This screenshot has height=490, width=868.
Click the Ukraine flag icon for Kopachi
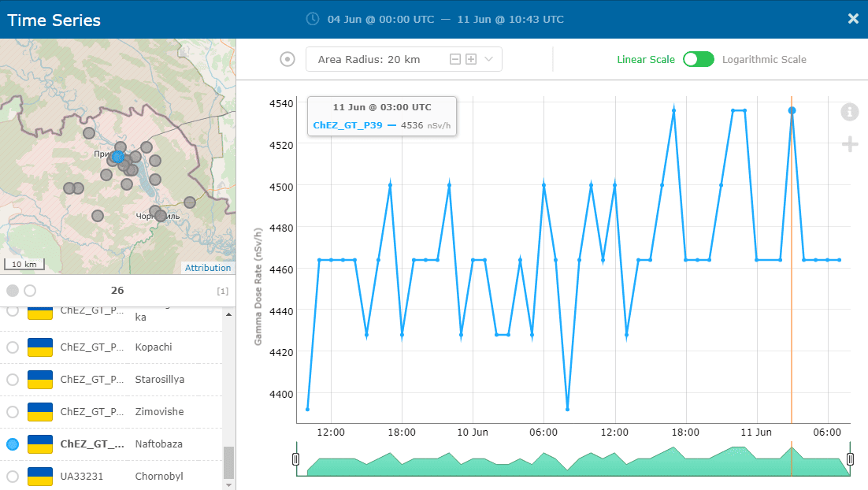(x=40, y=347)
